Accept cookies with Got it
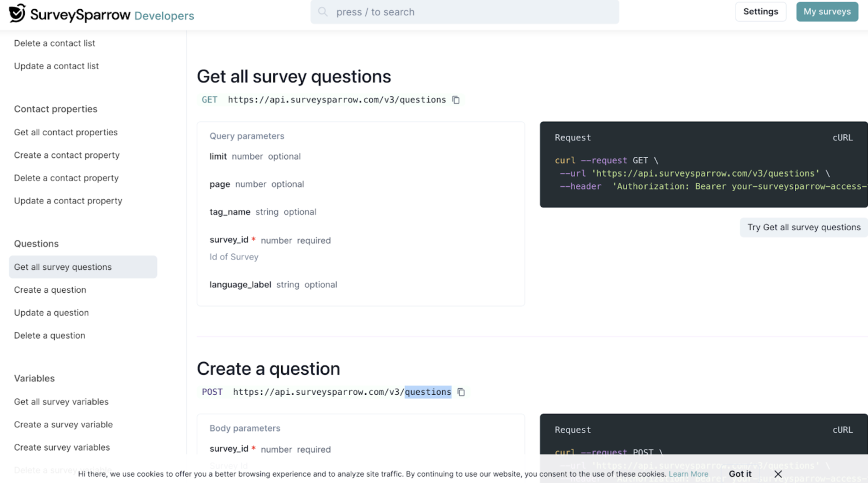 tap(740, 474)
